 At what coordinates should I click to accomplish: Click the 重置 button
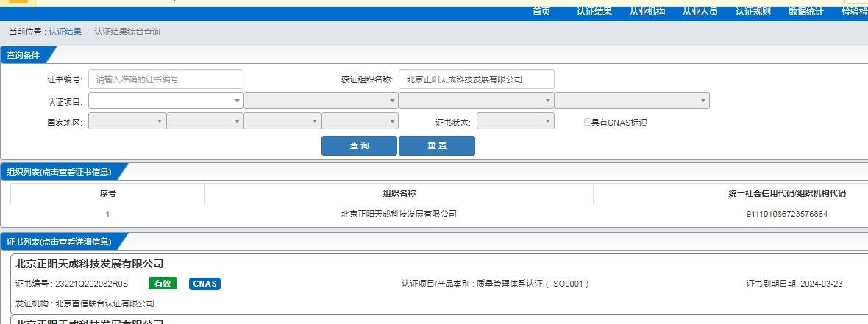point(437,146)
